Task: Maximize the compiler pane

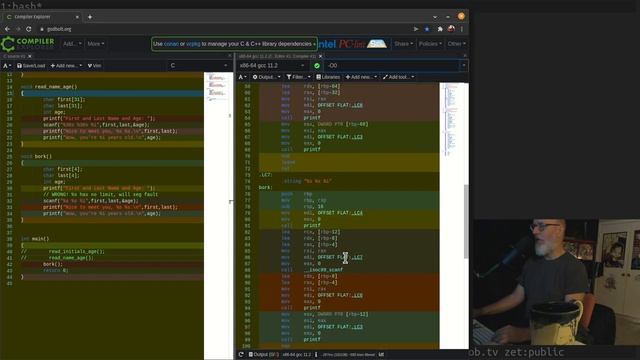Action: 465,56
